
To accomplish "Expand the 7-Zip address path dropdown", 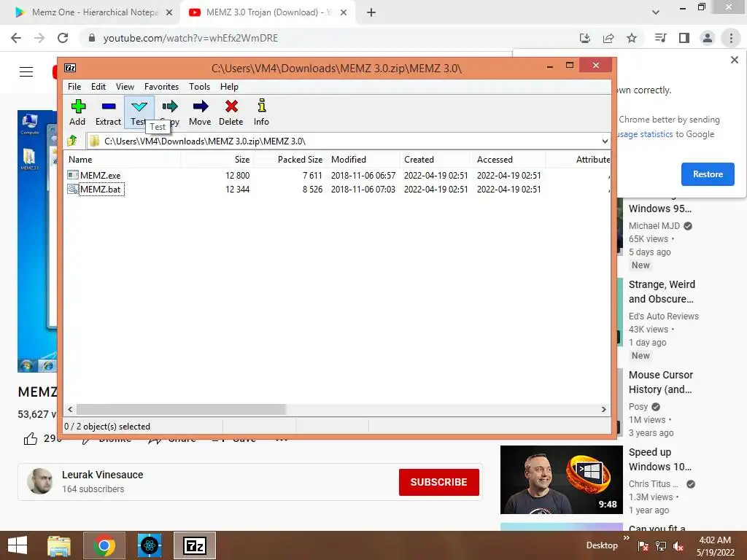I will [605, 141].
